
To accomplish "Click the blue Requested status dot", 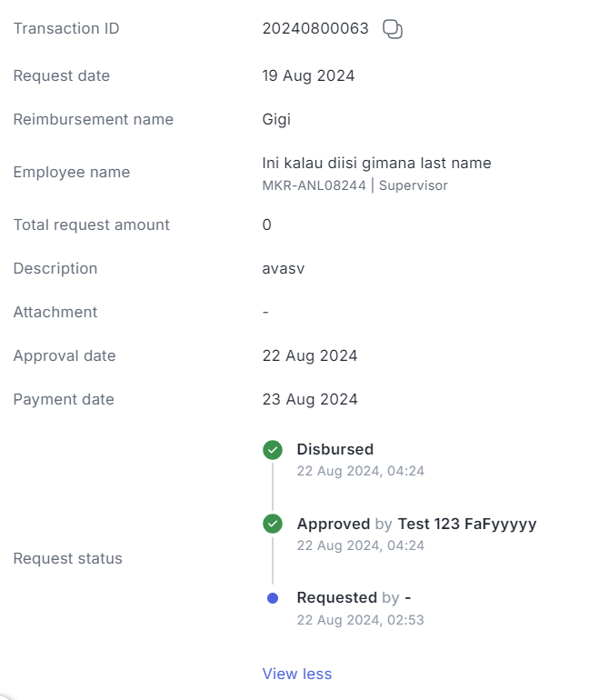I will (273, 598).
